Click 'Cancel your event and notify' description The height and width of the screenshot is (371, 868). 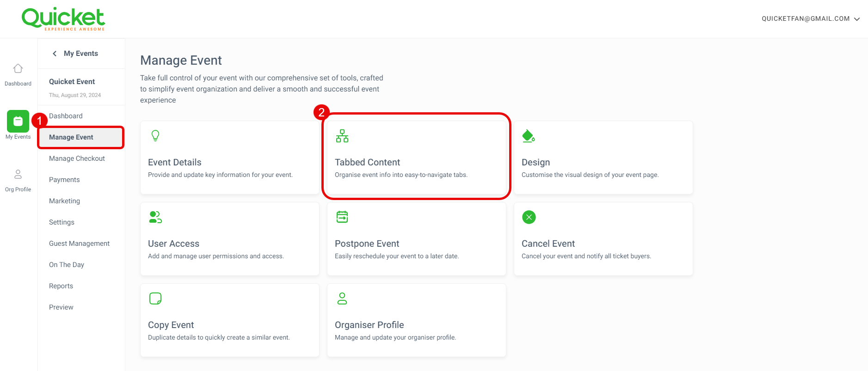click(x=586, y=256)
